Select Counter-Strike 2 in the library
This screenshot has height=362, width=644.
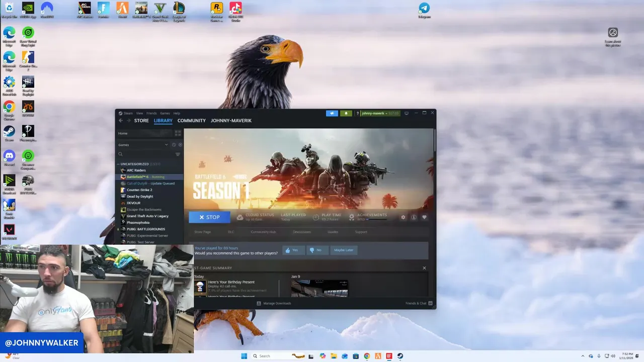click(x=139, y=190)
